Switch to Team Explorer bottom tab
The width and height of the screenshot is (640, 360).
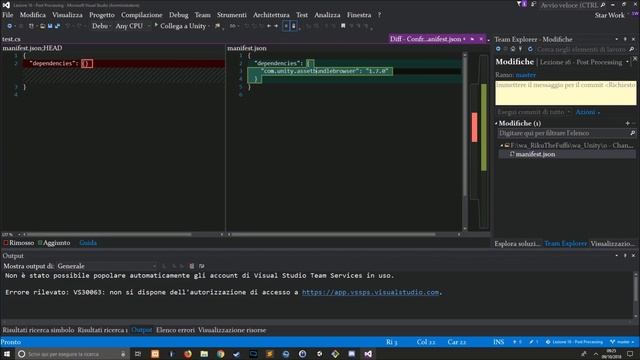pos(565,244)
